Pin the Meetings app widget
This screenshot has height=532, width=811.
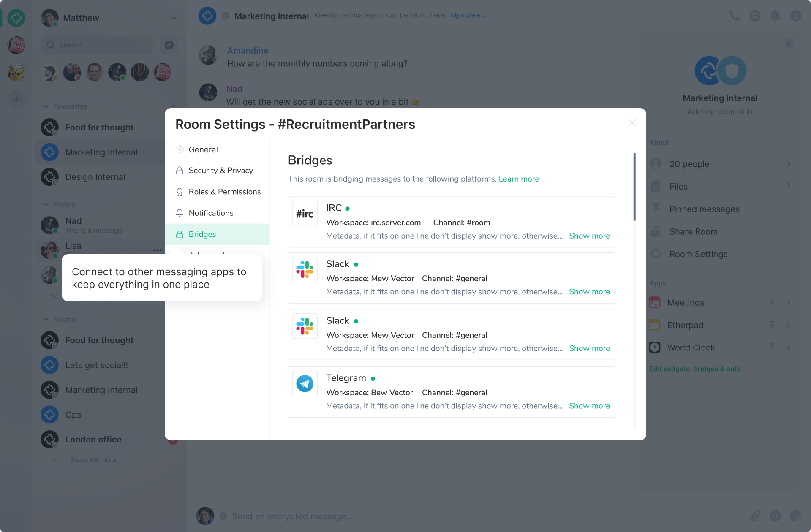tap(772, 302)
